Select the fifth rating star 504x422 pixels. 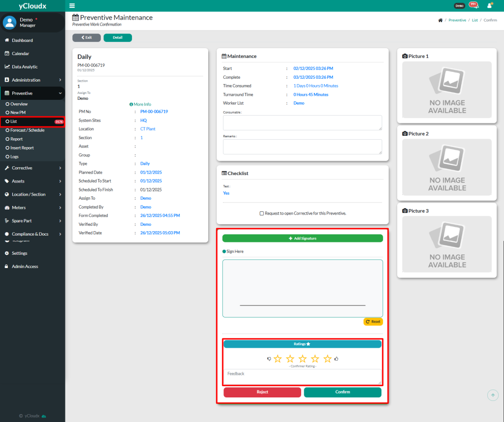[x=328, y=359]
